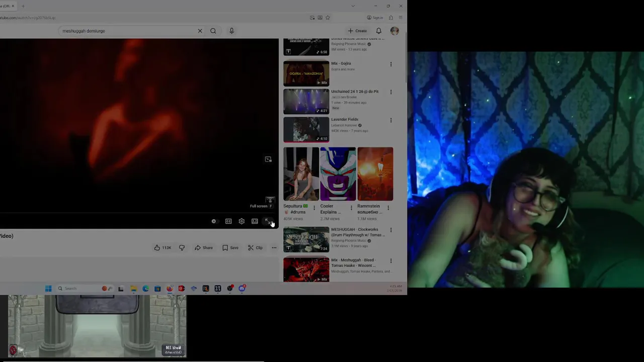Open YouTube notifications bell

click(379, 31)
